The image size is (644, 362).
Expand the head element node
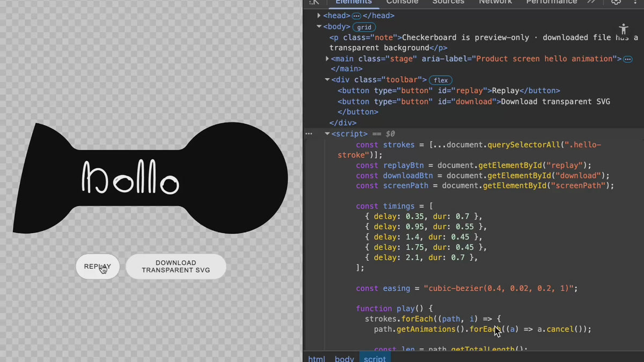[319, 16]
